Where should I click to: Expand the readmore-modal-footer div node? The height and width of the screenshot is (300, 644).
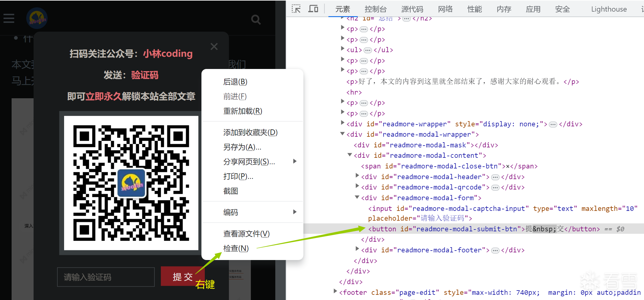point(357,249)
